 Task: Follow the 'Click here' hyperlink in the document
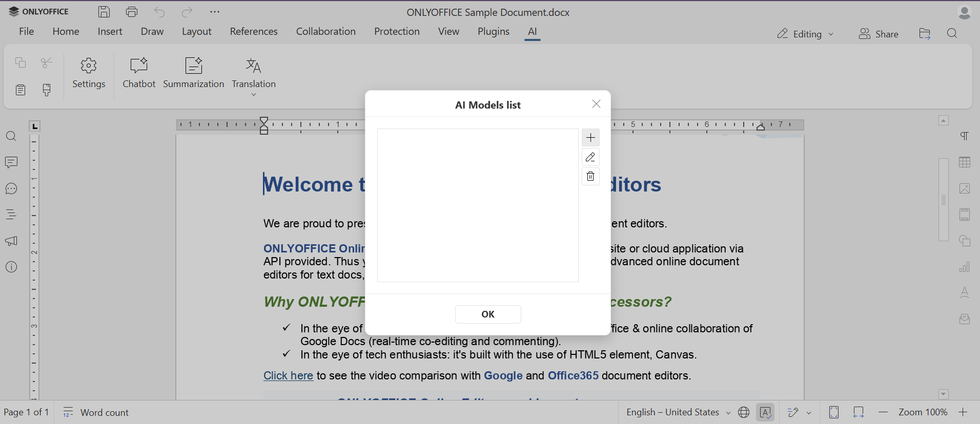pos(288,376)
